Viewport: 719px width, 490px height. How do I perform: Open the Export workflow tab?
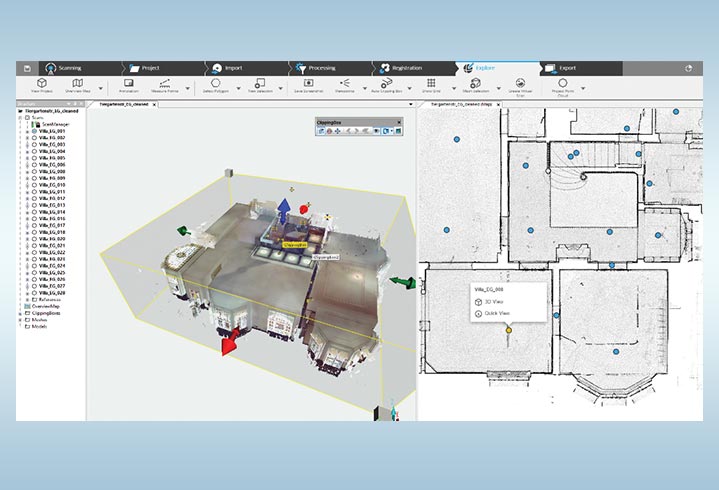567,67
